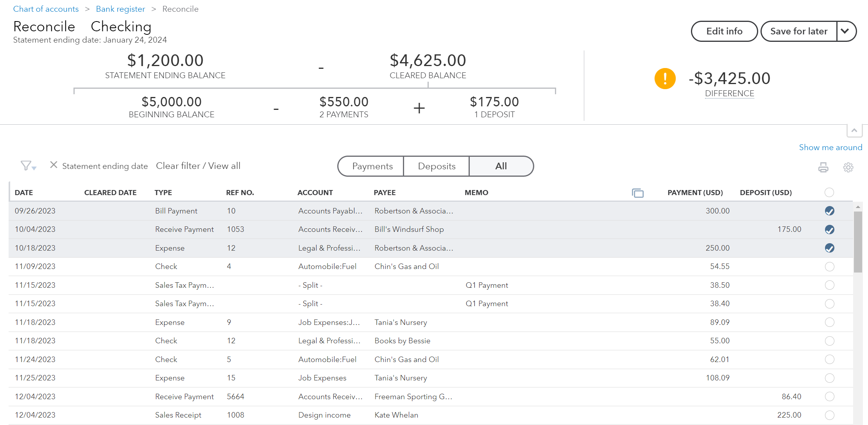Uncheck the cleared Robertson & Associates bill payment
The width and height of the screenshot is (868, 425).
(x=830, y=211)
